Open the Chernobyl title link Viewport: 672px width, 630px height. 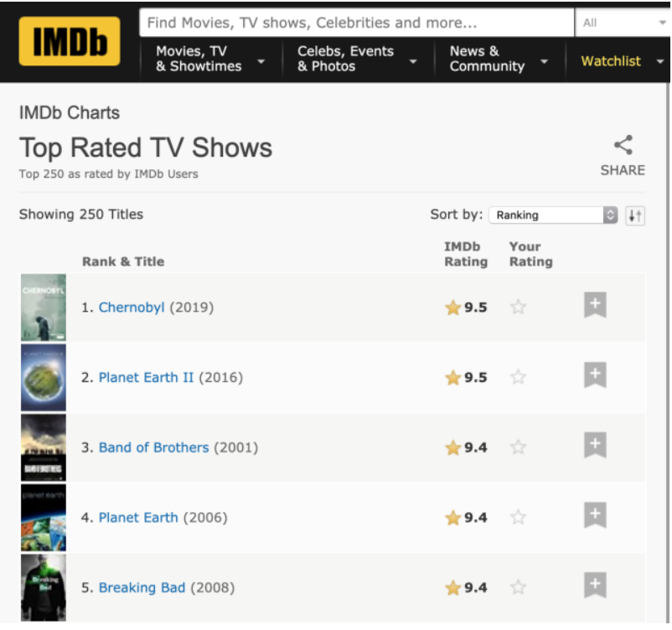click(132, 307)
